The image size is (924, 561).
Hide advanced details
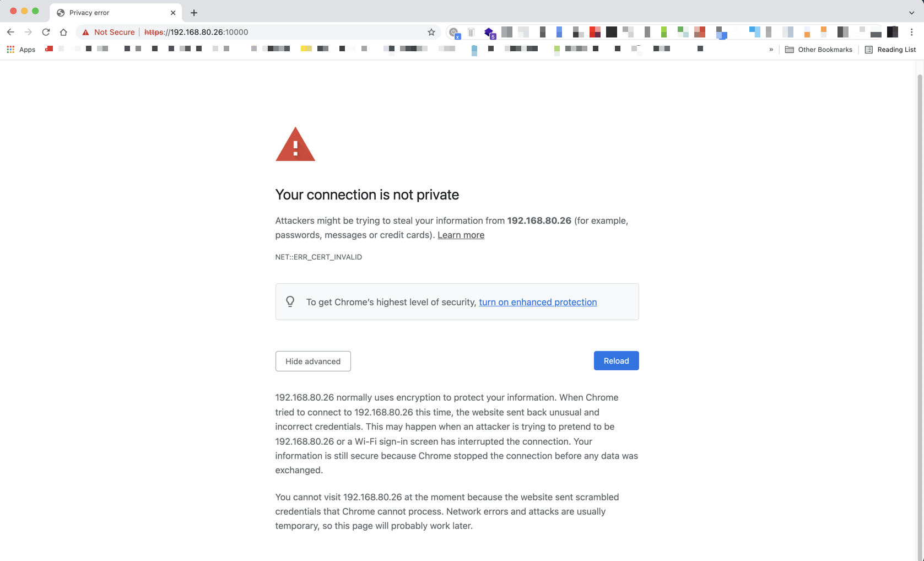point(313,362)
